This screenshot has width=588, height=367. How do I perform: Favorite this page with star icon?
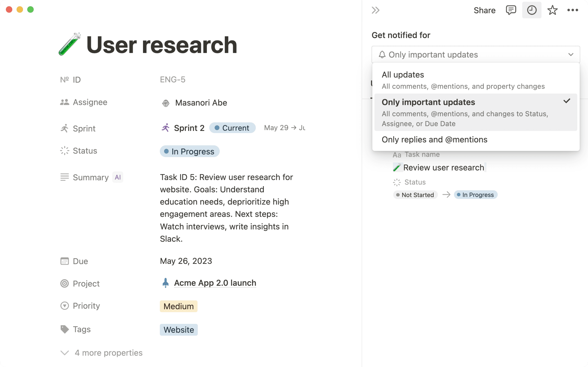[x=552, y=10]
